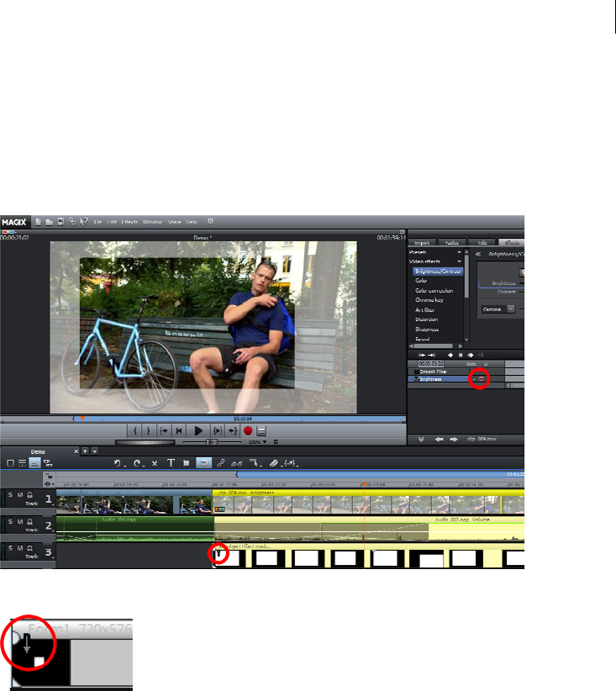This screenshot has width=616, height=691.
Task: Switch to the Title tab
Action: pyautogui.click(x=482, y=242)
